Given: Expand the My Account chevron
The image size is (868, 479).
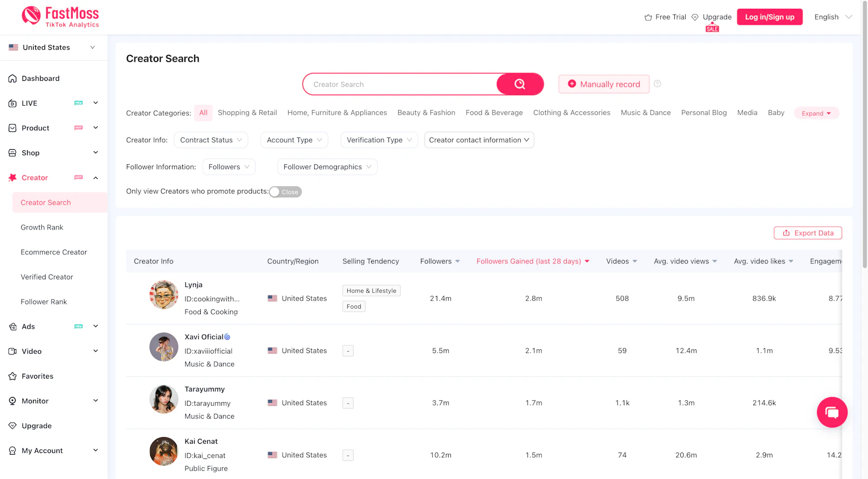Looking at the screenshot, I should pos(95,450).
